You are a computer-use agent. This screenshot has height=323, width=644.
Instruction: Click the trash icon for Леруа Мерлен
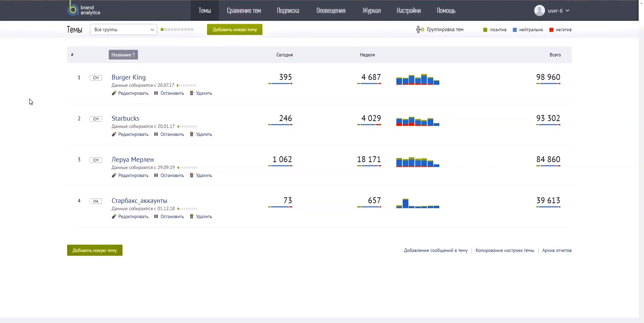(x=192, y=175)
